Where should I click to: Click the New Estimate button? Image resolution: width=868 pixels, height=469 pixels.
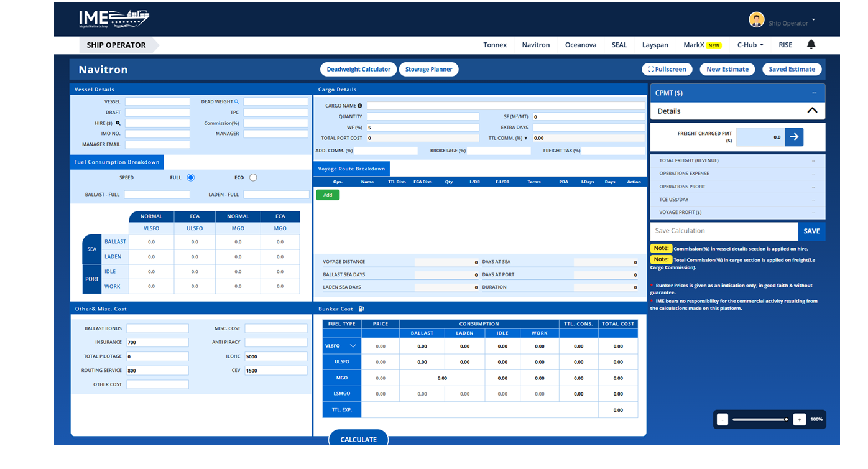tap(727, 69)
